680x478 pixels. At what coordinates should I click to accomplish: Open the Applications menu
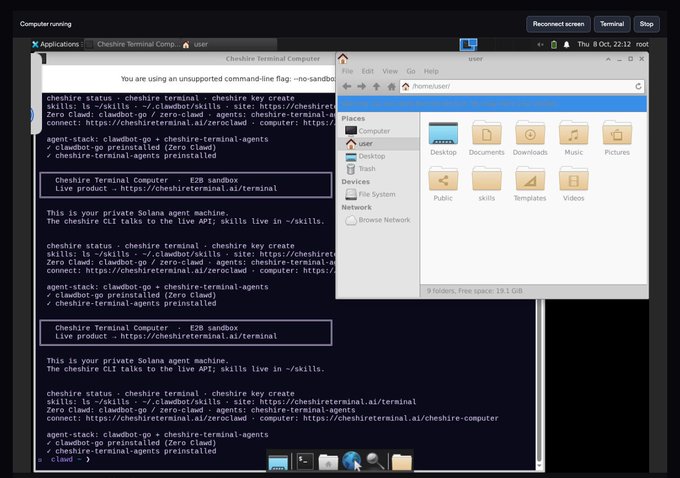56,44
